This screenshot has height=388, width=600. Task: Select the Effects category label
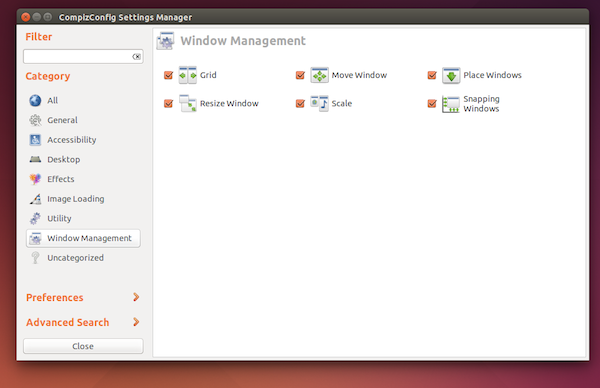tap(60, 179)
